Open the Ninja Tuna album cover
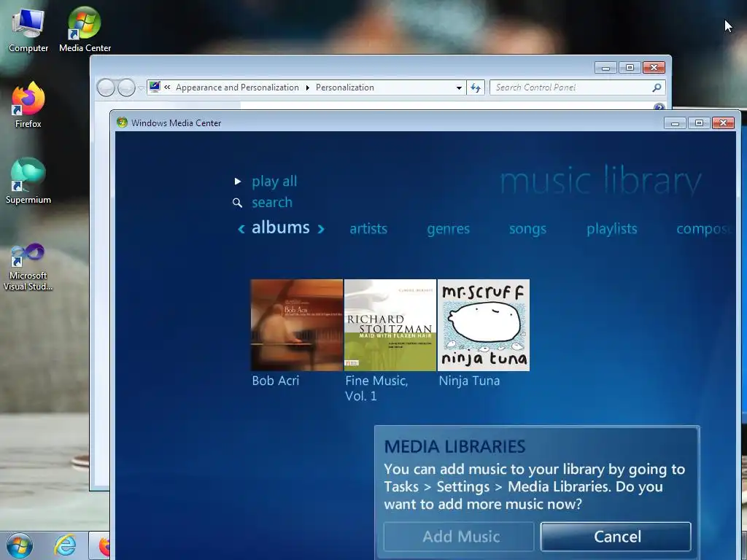 483,325
